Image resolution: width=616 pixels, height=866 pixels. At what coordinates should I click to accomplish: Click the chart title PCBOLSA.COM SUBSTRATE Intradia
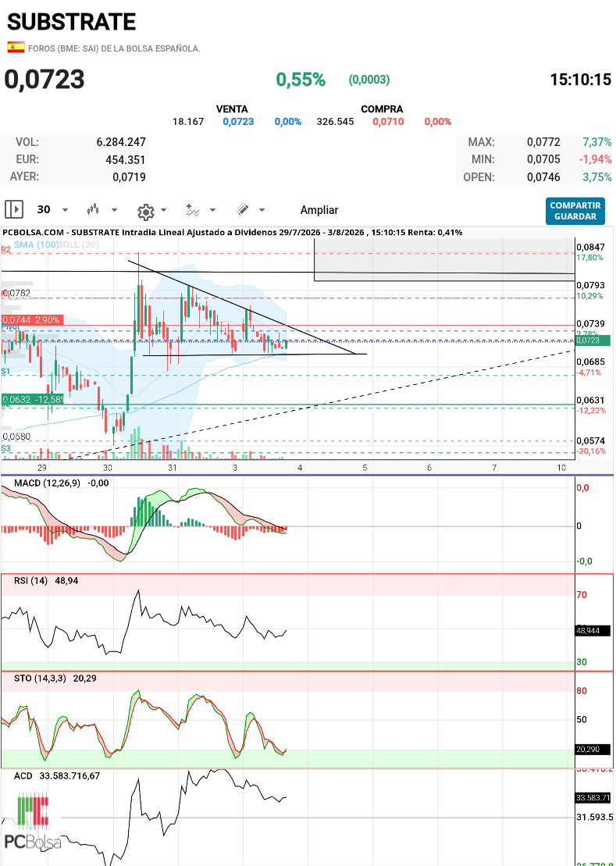point(233,233)
